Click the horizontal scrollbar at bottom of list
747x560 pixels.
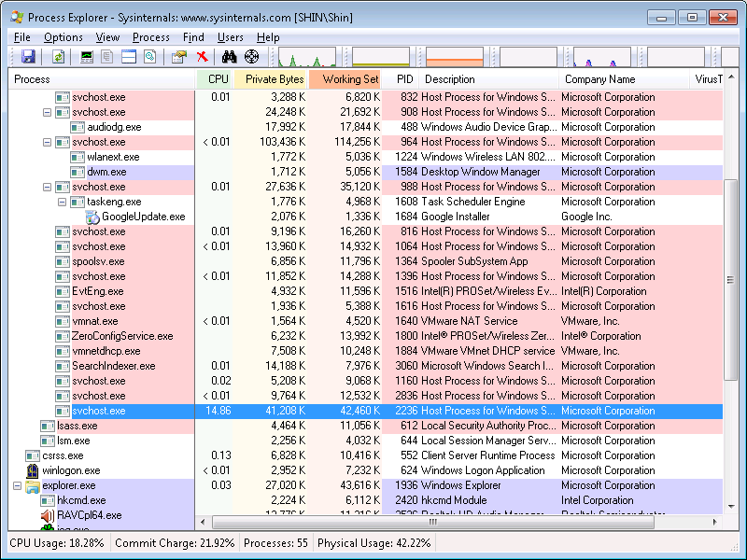click(x=458, y=523)
